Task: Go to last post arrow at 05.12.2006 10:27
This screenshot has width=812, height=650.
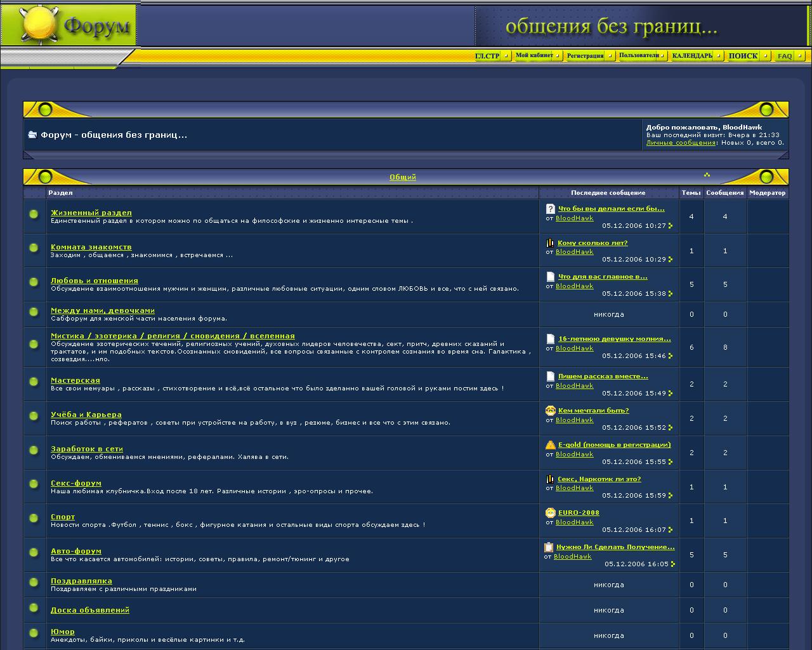Action: (671, 226)
